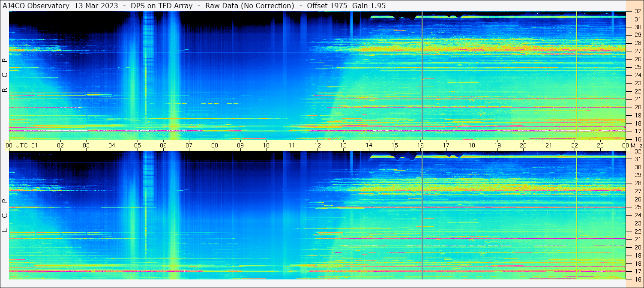Select the 16 hour label on the time axis
Image resolution: width=644 pixels, height=288 pixels.
pos(420,145)
